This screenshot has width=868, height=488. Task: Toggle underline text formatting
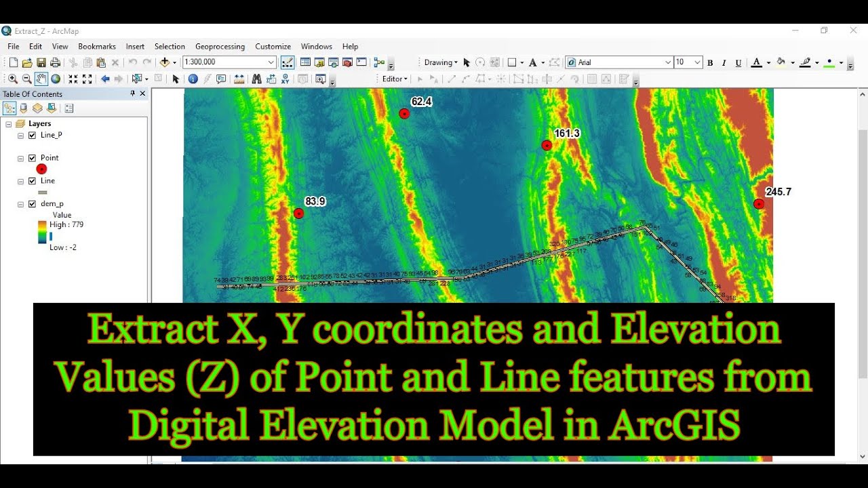pyautogui.click(x=738, y=63)
